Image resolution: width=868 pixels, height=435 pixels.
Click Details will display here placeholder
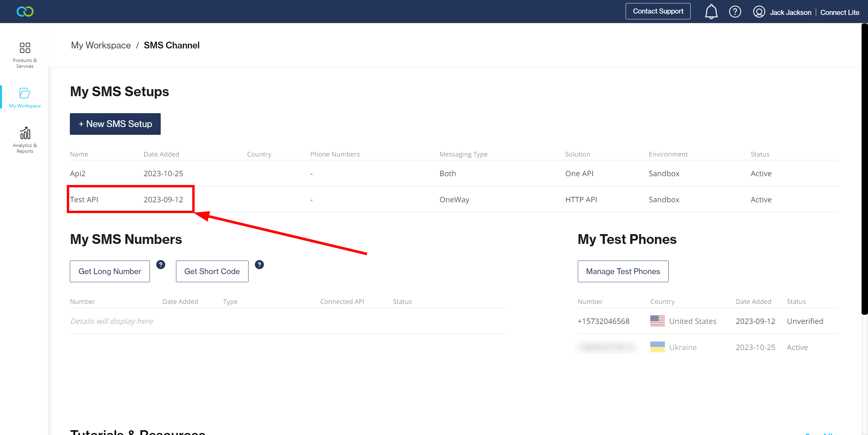pos(112,321)
